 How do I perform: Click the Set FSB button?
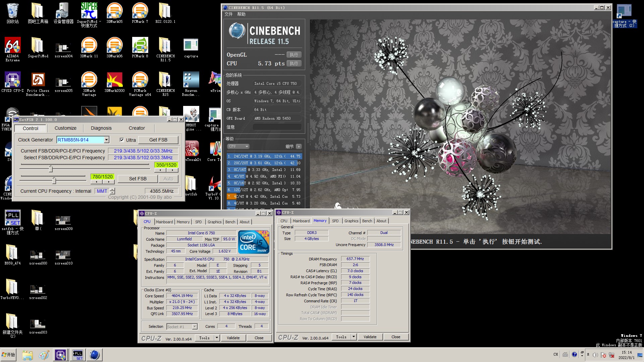click(x=138, y=179)
